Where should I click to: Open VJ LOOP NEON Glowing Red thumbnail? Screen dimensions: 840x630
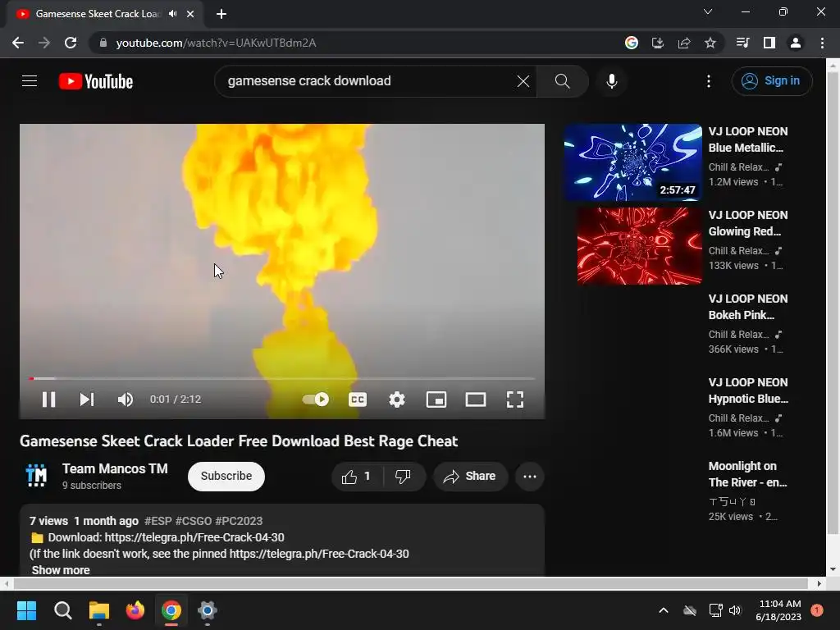(x=639, y=246)
